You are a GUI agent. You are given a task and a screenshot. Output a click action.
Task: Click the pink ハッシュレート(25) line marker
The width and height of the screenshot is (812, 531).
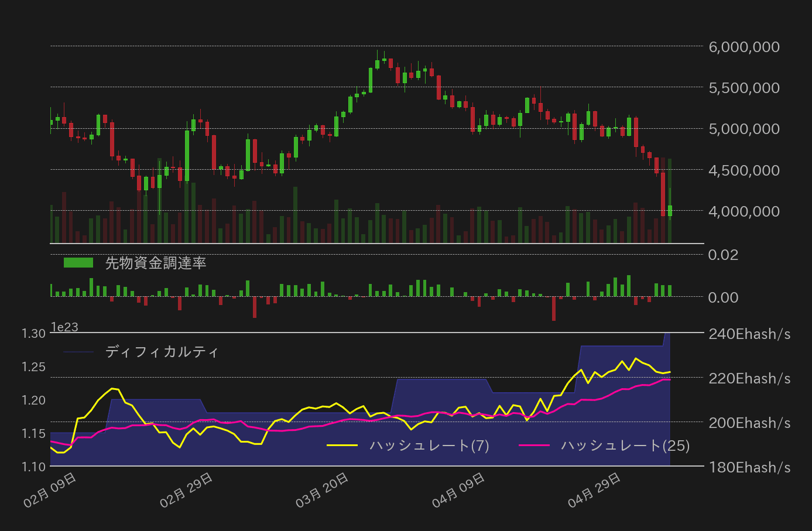click(535, 445)
